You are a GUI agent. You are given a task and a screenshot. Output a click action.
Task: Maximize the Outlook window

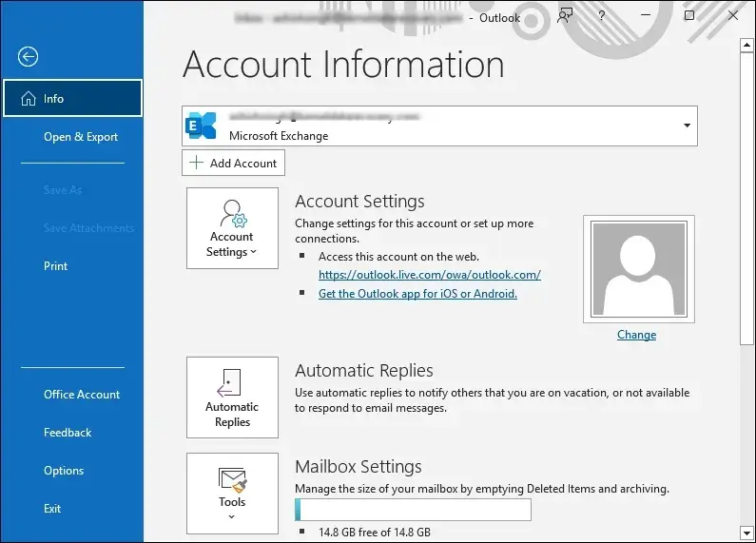[689, 15]
